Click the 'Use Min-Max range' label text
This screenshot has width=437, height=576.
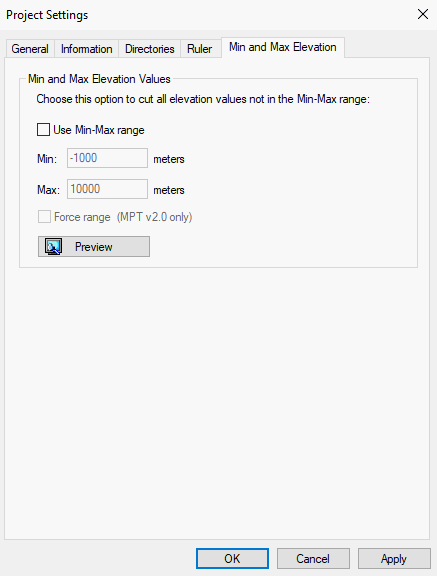click(x=99, y=130)
